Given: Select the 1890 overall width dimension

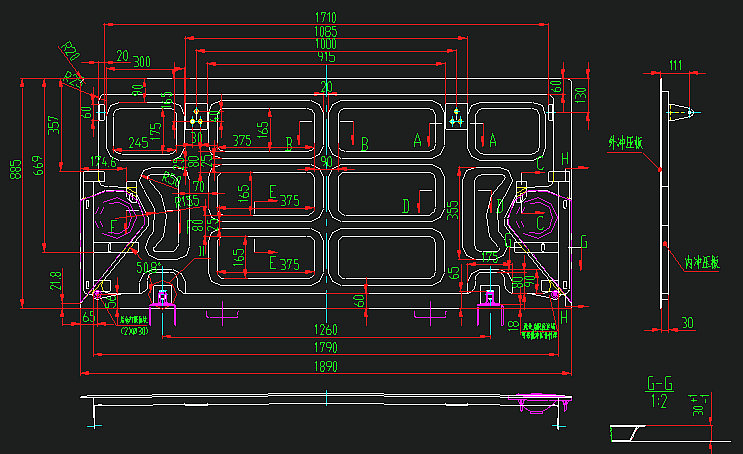Looking at the screenshot, I should (x=327, y=367).
